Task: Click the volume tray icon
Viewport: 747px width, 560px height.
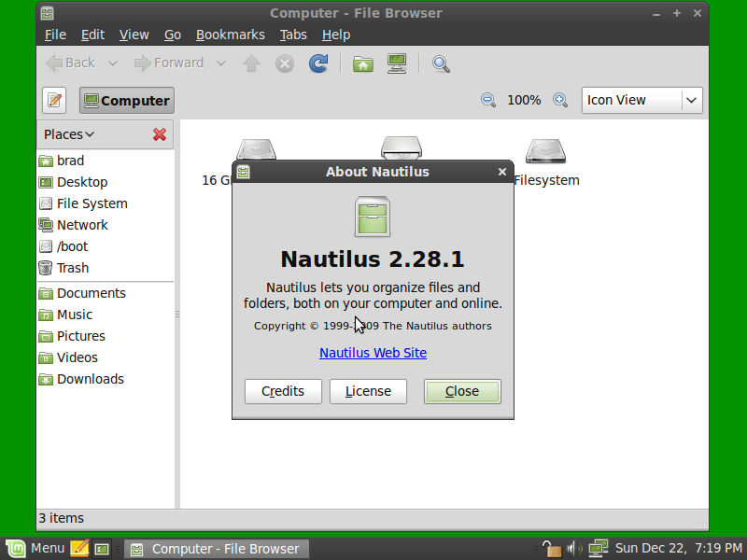Action: click(x=574, y=549)
